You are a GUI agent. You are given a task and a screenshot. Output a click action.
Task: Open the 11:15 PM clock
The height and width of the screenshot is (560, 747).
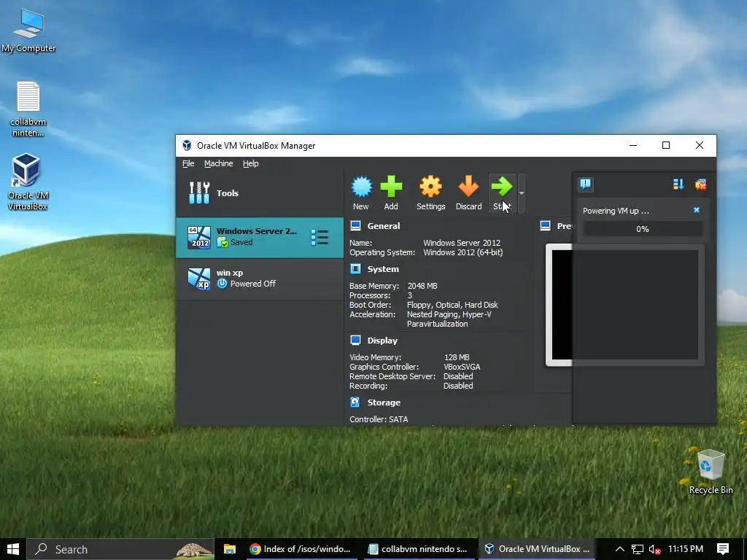coord(686,549)
